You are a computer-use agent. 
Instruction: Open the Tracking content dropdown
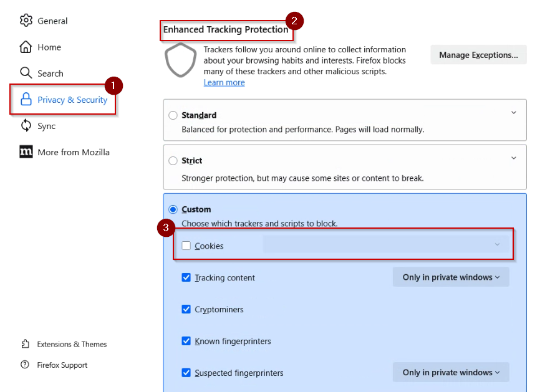[451, 277]
